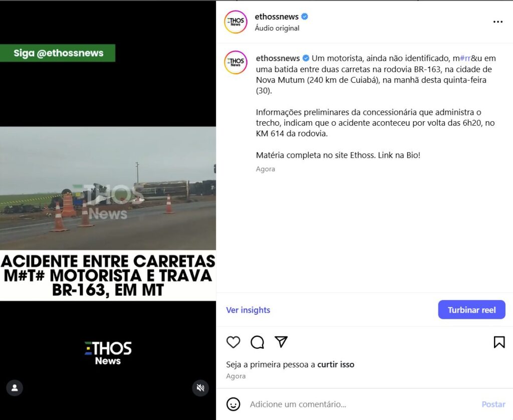513x420 pixels.
Task: Open comments with the speech bubble icon
Action: pyautogui.click(x=257, y=342)
